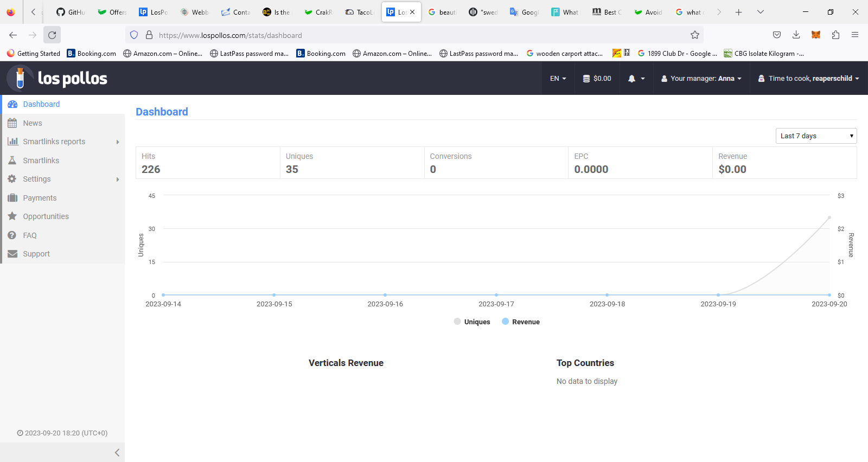Open the browser extensions puzzle menu
Image resolution: width=868 pixels, height=462 pixels.
(x=835, y=35)
